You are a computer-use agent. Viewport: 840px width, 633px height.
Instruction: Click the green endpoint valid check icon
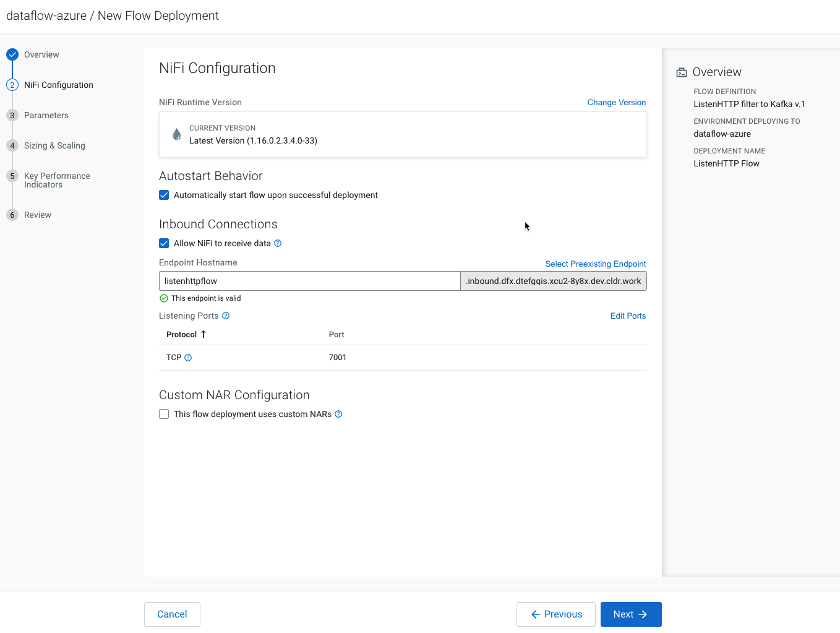tap(164, 298)
